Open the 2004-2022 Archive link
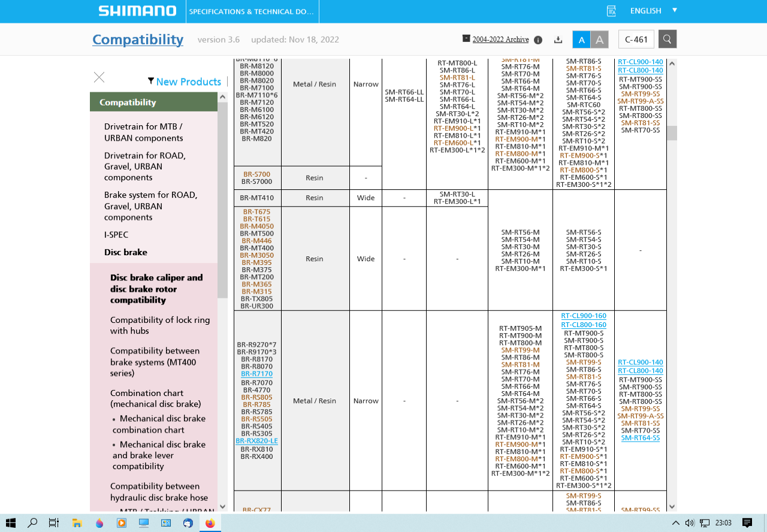This screenshot has width=767, height=532. point(500,40)
